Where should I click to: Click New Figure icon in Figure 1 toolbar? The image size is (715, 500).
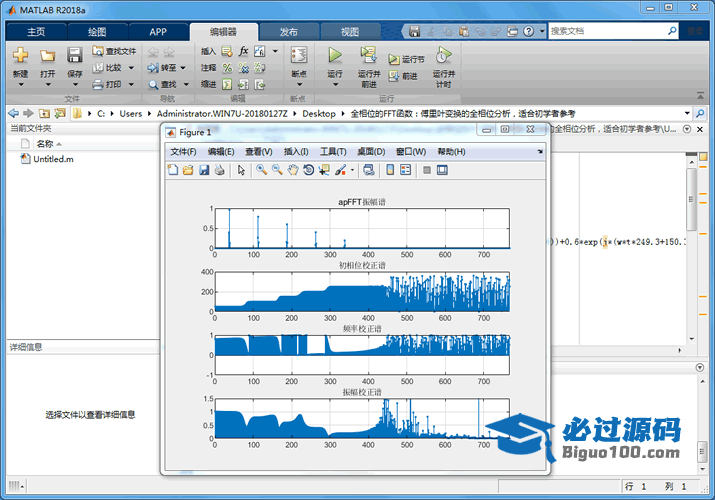pos(173,170)
